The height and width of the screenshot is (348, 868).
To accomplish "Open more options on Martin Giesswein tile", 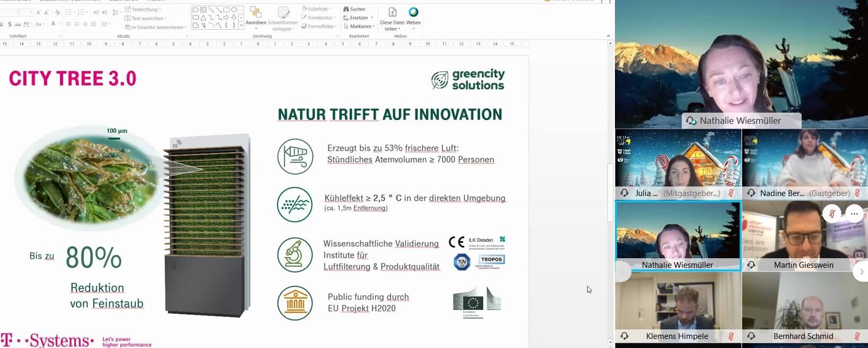I will click(x=854, y=214).
